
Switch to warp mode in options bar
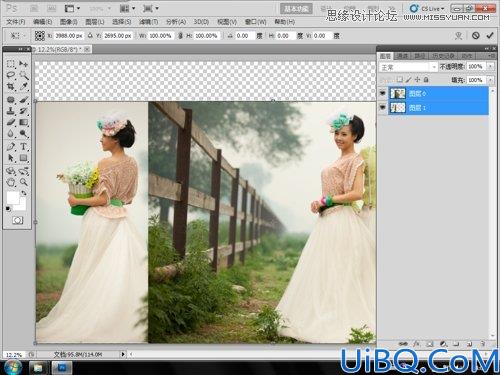click(x=459, y=36)
